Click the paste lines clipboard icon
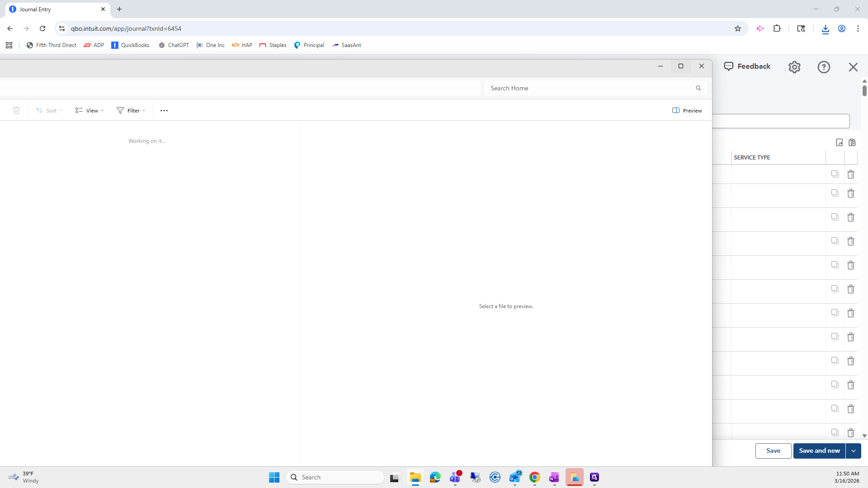Screen dimensions: 868x488 [x=852, y=142]
